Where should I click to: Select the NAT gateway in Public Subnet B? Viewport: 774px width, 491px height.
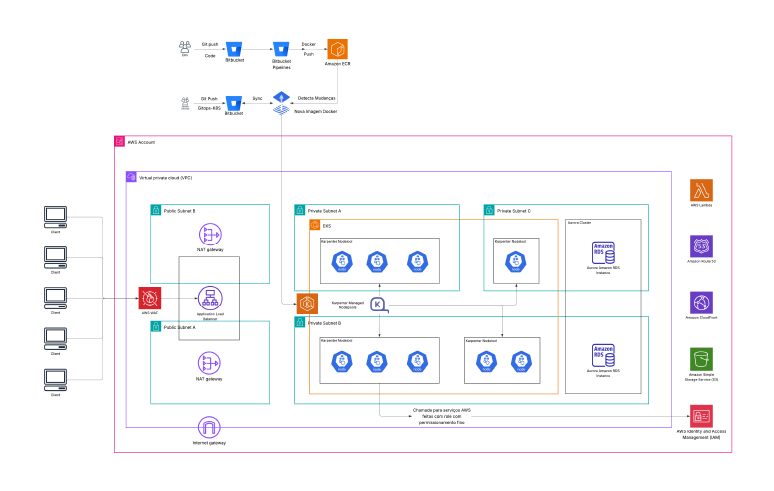click(210, 234)
